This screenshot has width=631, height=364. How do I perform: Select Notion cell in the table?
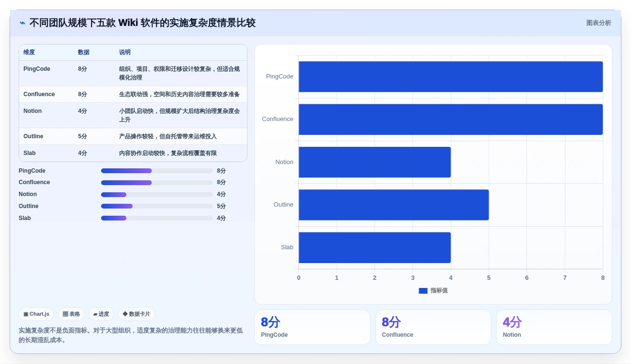pos(33,111)
